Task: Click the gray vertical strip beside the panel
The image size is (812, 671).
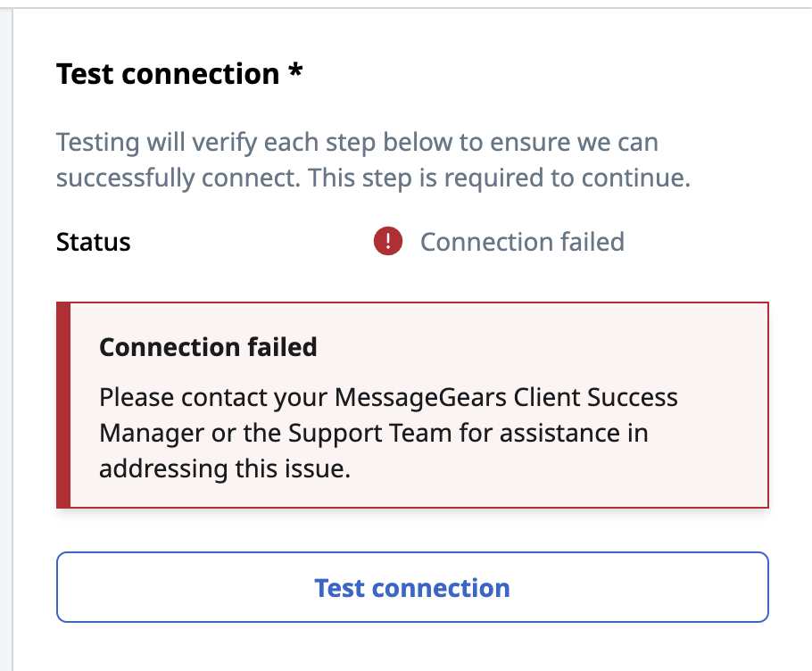Action: 6,340
